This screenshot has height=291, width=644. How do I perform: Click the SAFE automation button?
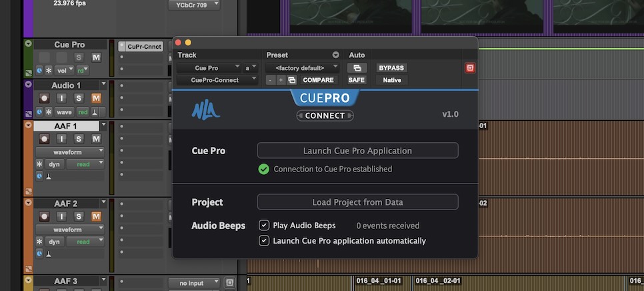pos(357,80)
